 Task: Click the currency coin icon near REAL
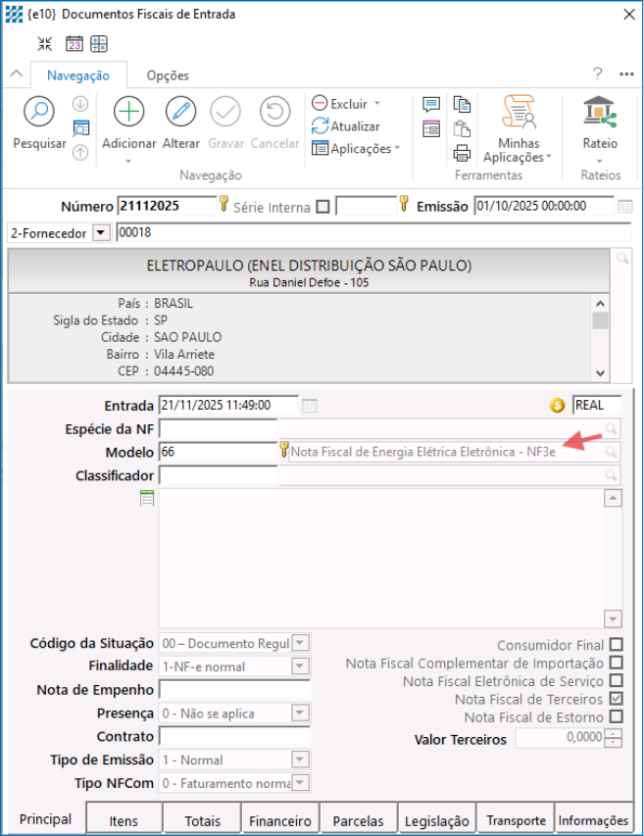point(558,406)
